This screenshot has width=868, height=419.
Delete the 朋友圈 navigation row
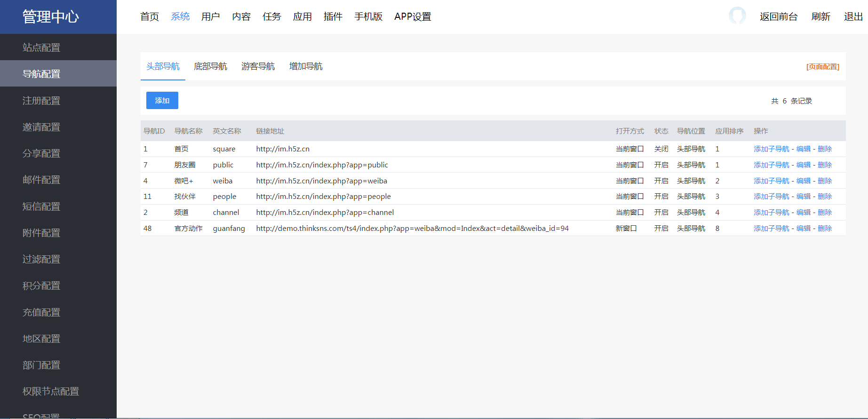click(824, 165)
